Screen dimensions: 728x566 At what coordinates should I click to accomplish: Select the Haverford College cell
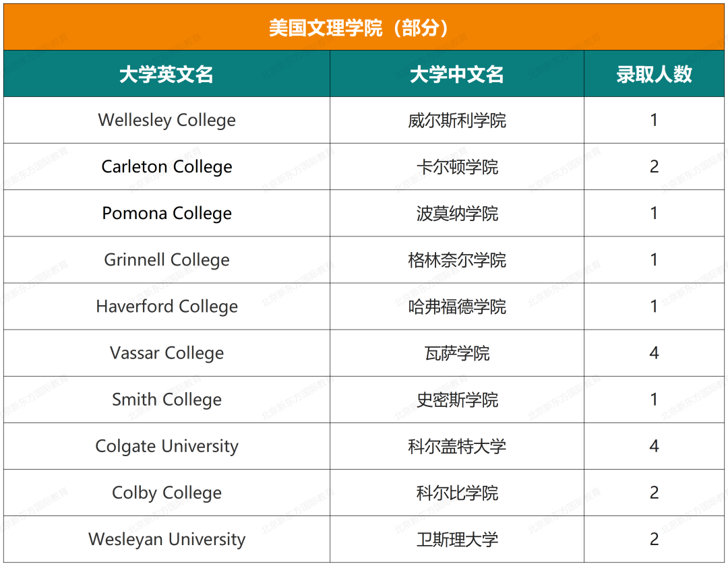(166, 306)
